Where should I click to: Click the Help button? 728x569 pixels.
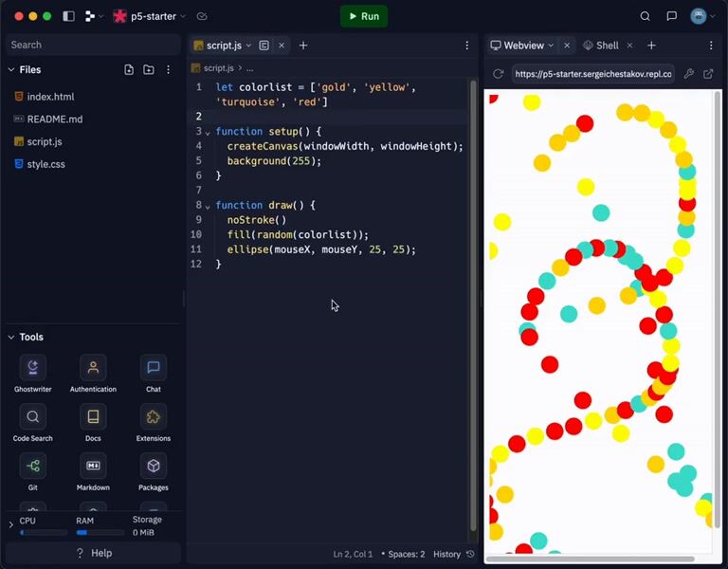[93, 553]
